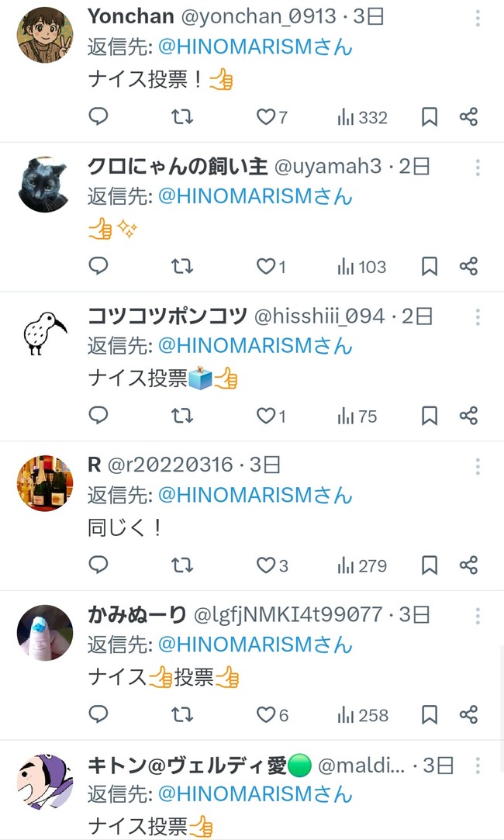
Task: View analytics showing 279 views
Action: point(362,565)
